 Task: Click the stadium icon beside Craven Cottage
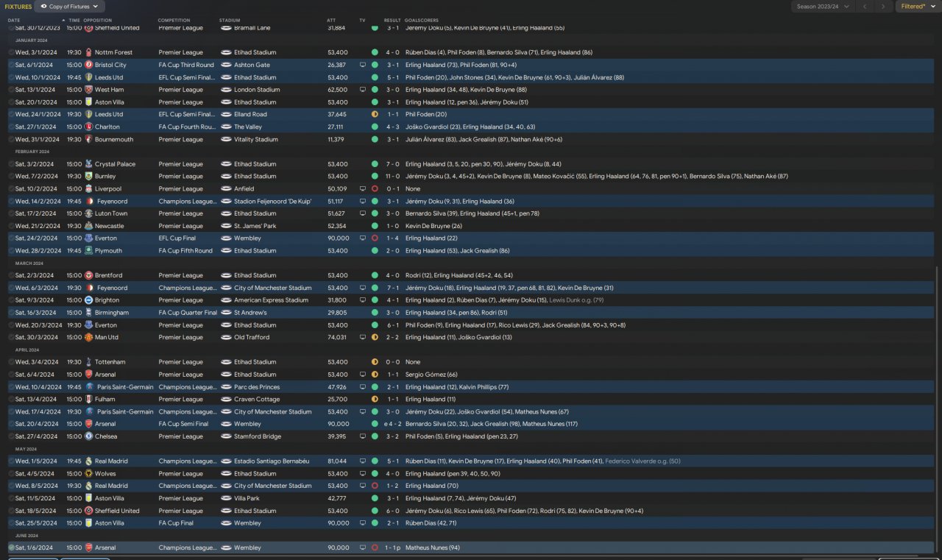[226, 400]
